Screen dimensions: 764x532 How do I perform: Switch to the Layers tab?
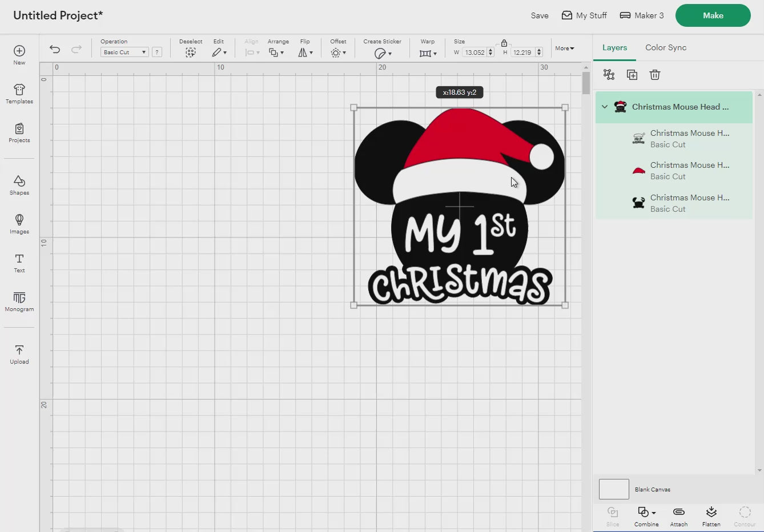pos(614,47)
